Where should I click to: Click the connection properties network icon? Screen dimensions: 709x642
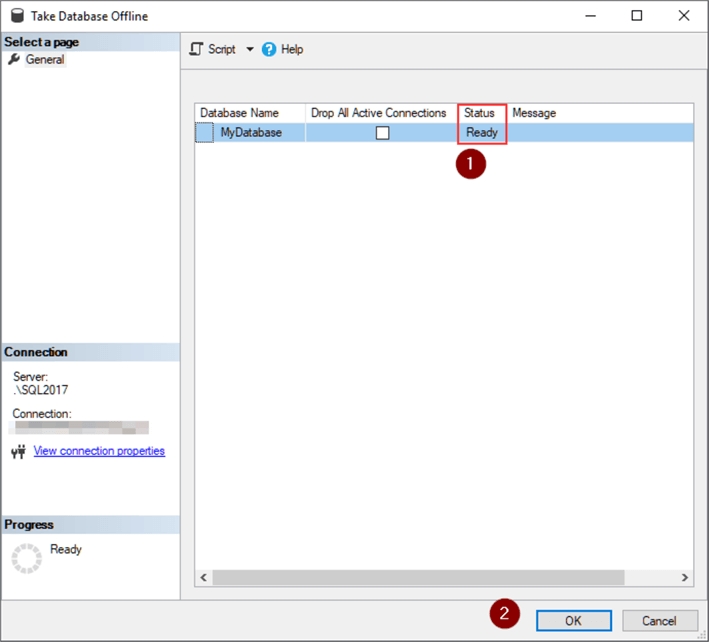click(x=18, y=452)
